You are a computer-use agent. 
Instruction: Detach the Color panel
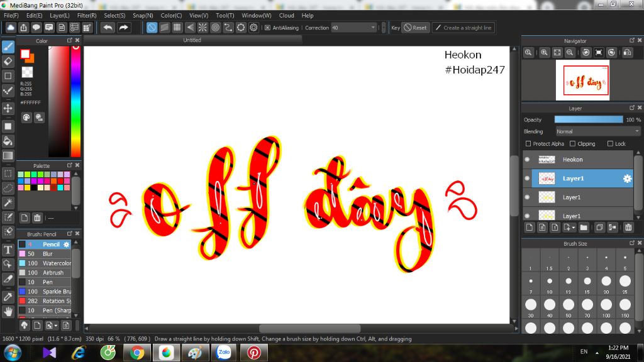click(69, 40)
